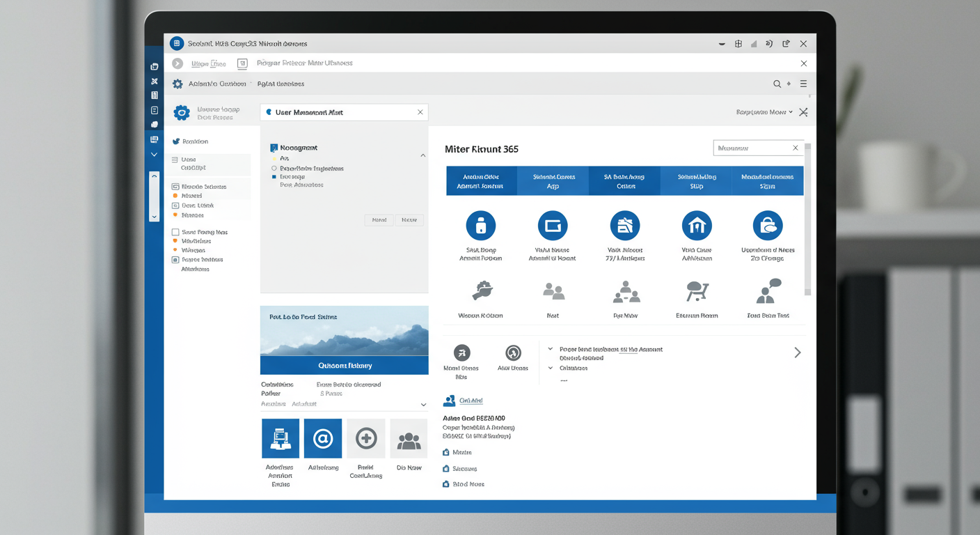Screen dimensions: 980x535
Task: Open the Rapgkcsse Mowr dropdown at upper right
Action: [x=764, y=112]
